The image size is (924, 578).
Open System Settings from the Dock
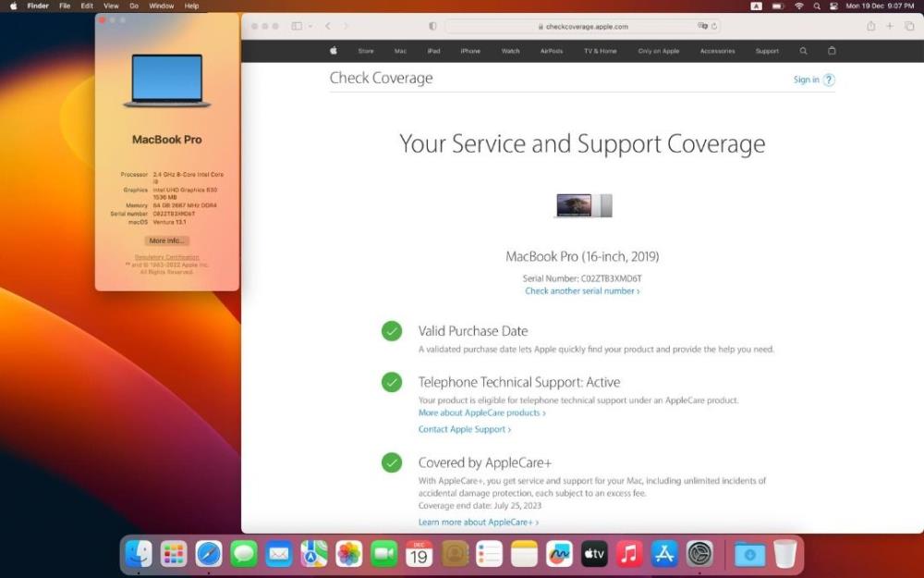tap(699, 554)
